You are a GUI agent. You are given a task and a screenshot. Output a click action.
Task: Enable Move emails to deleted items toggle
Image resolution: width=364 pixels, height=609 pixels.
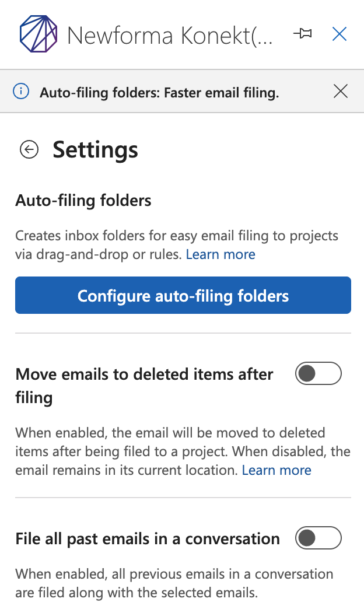[x=318, y=374]
